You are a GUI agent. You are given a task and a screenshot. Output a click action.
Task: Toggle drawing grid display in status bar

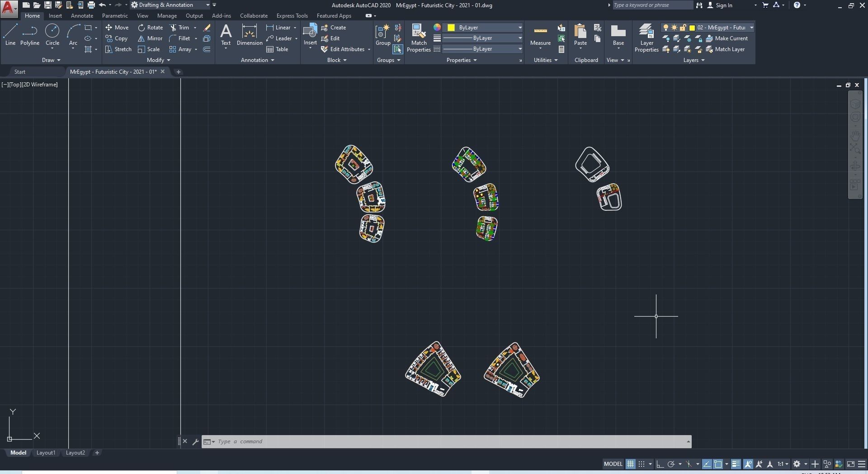tap(630, 464)
